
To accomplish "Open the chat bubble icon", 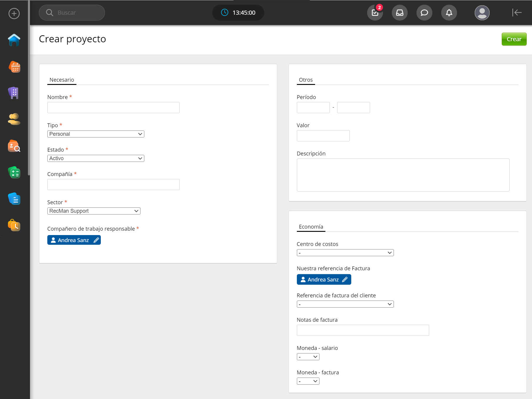I will (424, 13).
